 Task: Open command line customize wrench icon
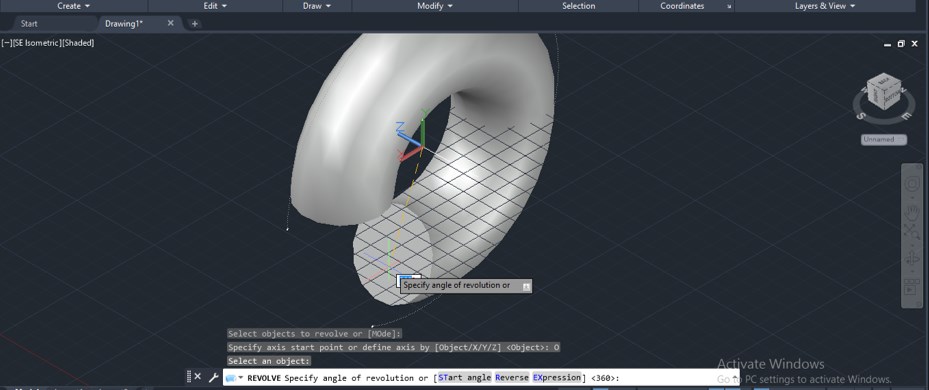pos(213,377)
